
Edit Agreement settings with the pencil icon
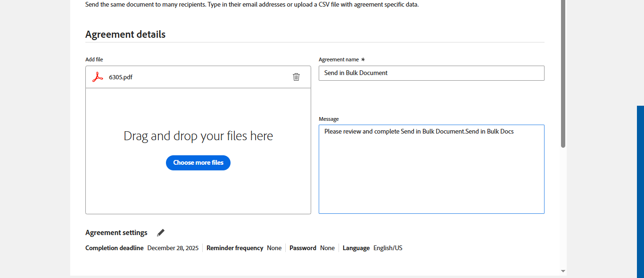(161, 233)
